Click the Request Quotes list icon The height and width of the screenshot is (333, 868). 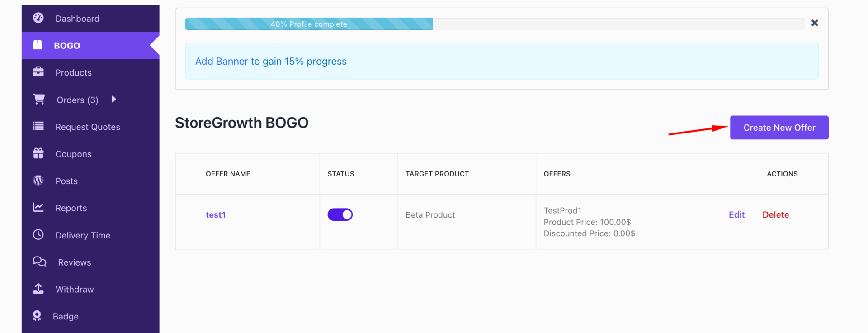(x=38, y=126)
